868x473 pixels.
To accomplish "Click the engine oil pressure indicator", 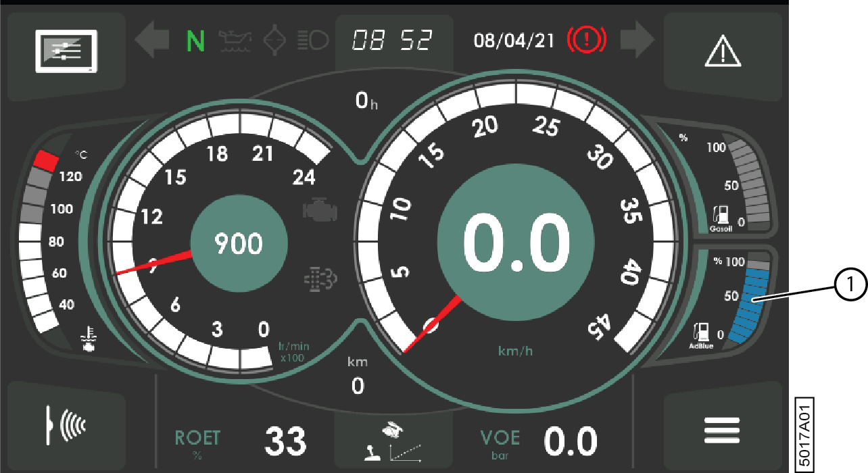I will pyautogui.click(x=233, y=41).
